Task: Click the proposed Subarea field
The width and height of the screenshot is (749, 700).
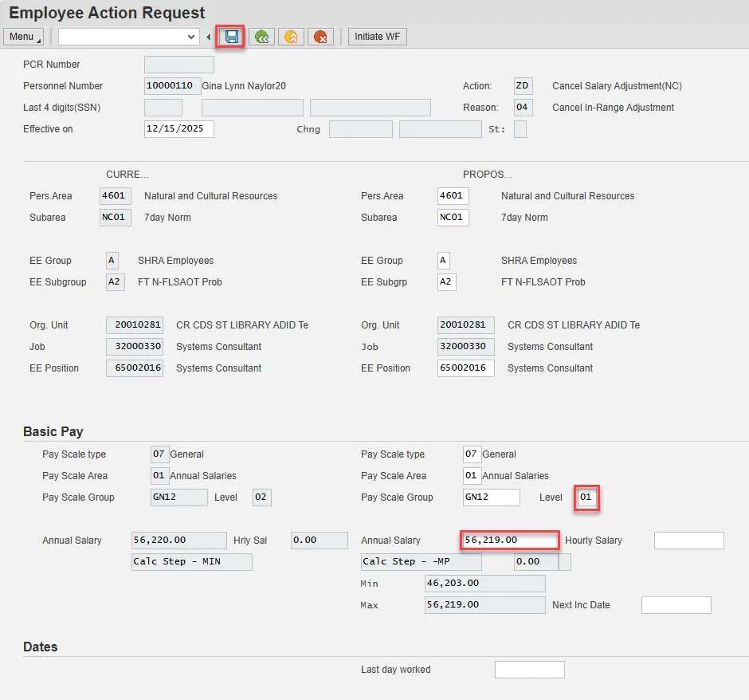Action: [x=453, y=218]
